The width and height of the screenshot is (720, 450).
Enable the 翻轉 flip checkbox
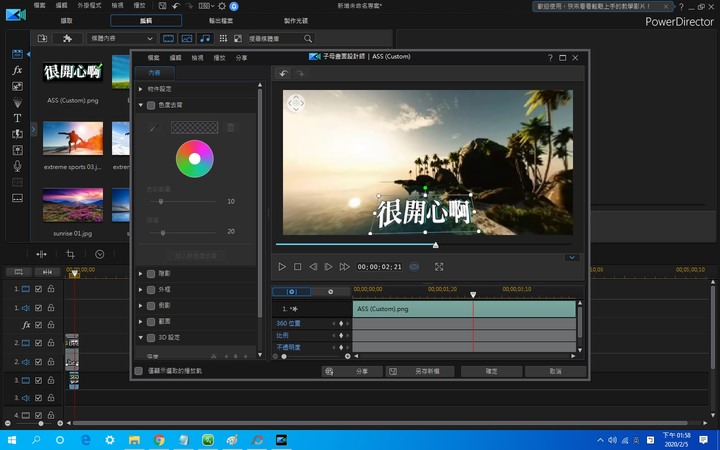point(151,322)
